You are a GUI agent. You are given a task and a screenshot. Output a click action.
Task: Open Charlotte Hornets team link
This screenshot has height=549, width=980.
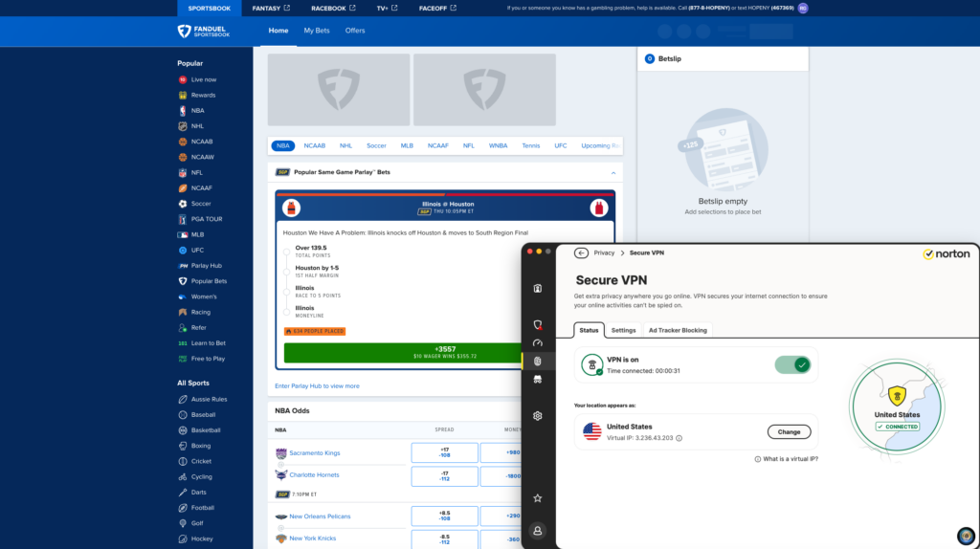[314, 475]
